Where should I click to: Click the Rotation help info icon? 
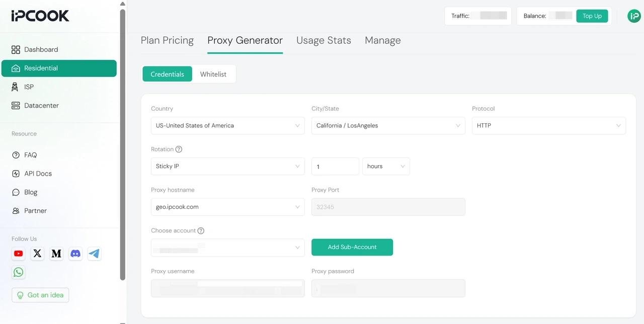(179, 149)
